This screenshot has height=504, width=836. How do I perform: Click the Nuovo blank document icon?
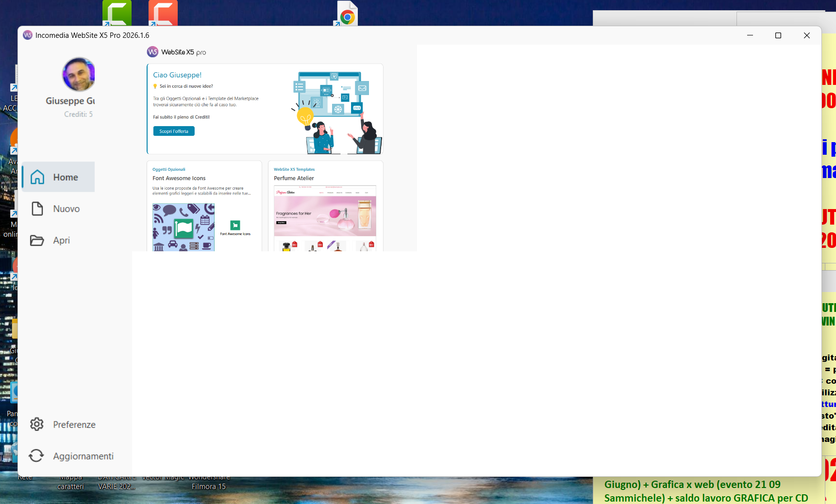[37, 209]
